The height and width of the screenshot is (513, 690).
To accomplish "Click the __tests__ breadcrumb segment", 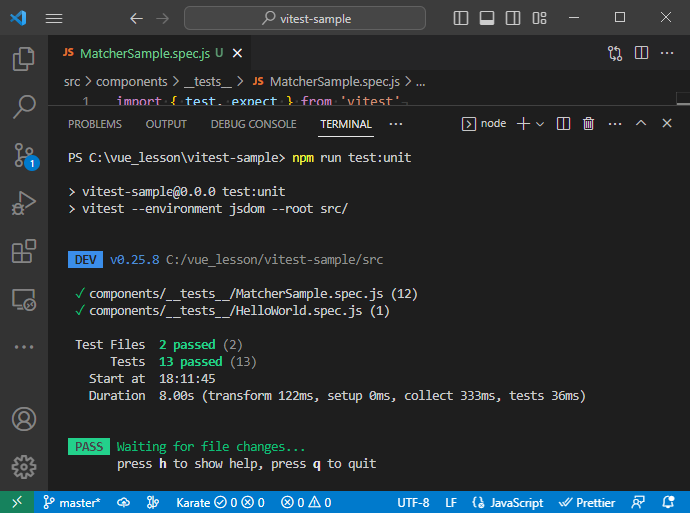I will click(x=207, y=82).
